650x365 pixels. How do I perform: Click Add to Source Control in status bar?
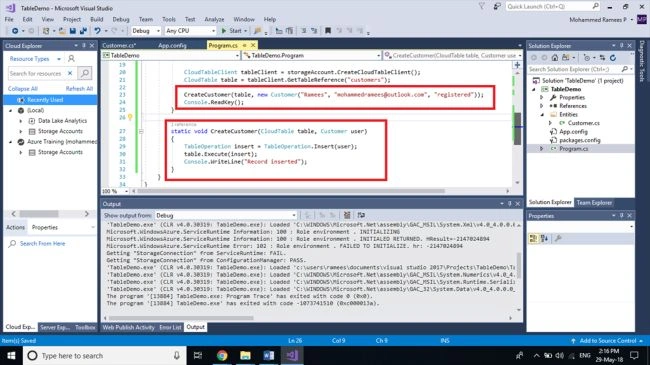[x=607, y=341]
